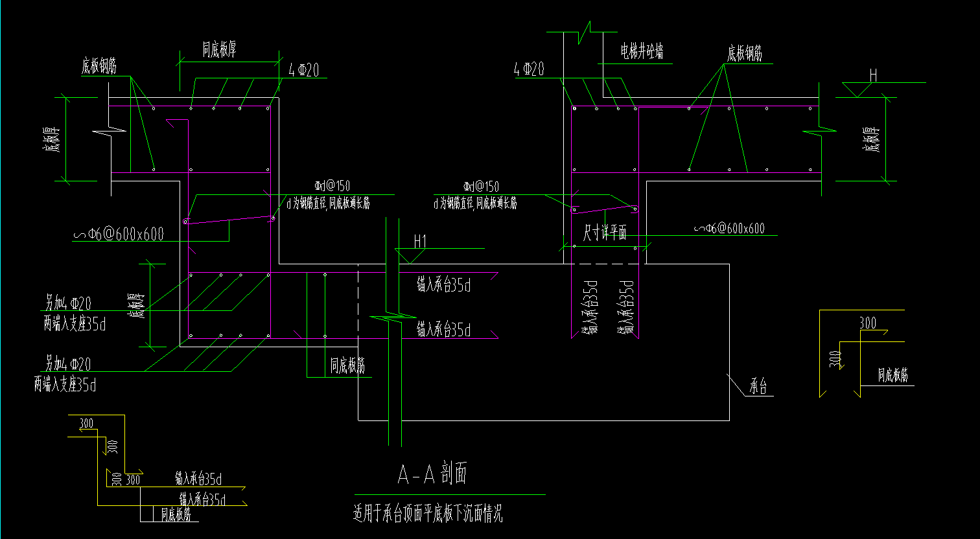
Task: Select the 同底板厚 dimension label
Action: [x=220, y=50]
